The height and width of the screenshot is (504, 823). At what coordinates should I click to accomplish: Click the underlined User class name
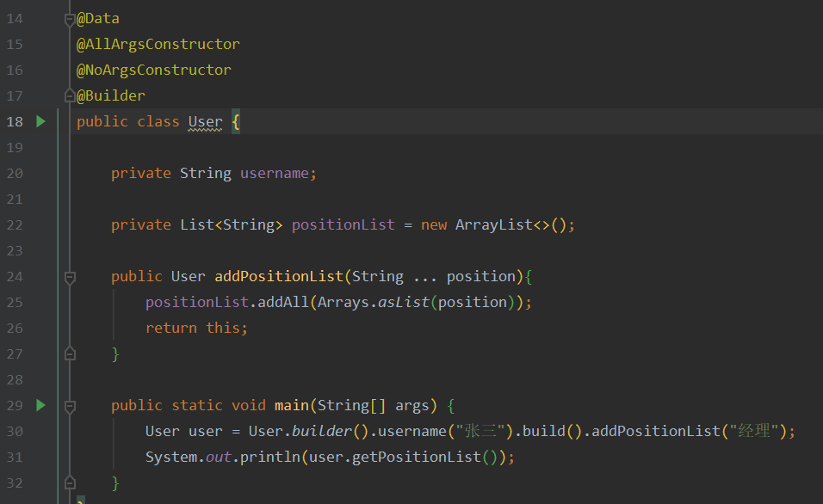click(x=205, y=121)
